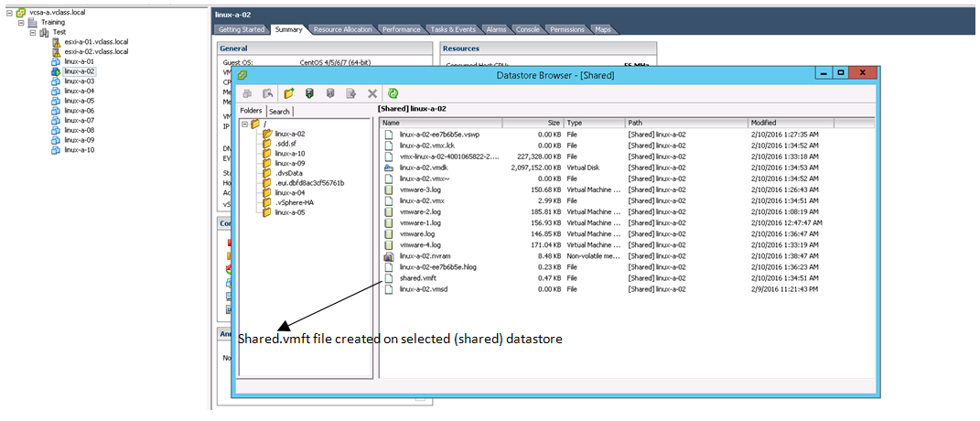Switch to the Resource Allocation tab

tap(342, 29)
